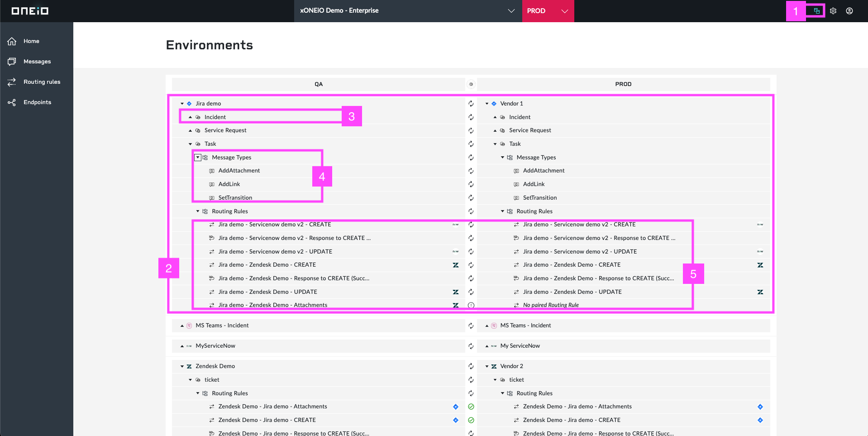This screenshot has height=436, width=868.
Task: Select the QA column header
Action: pos(319,84)
